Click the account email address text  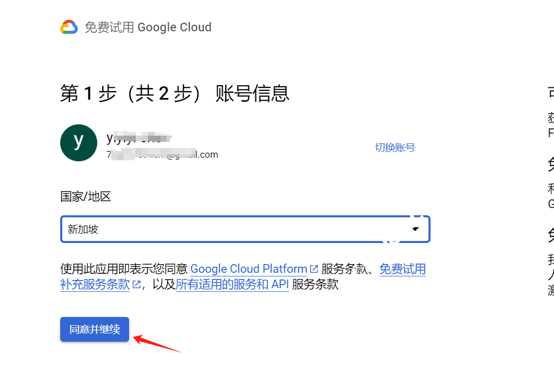point(163,154)
